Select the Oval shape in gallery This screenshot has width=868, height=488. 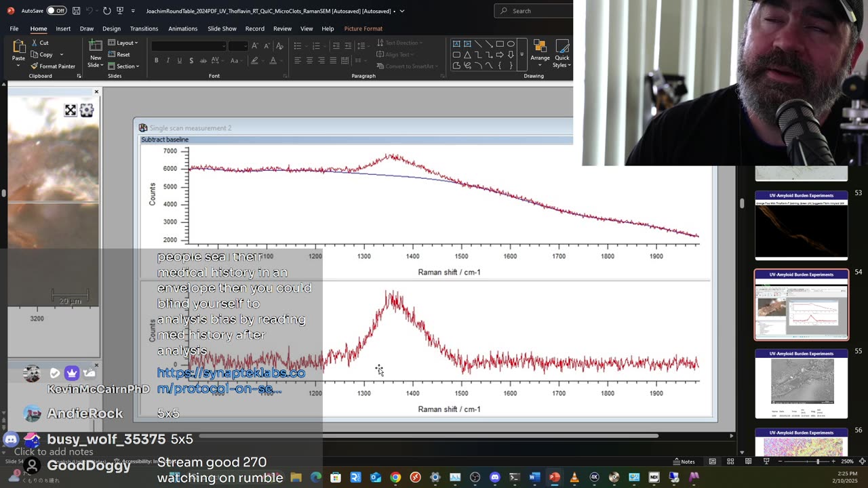click(511, 43)
